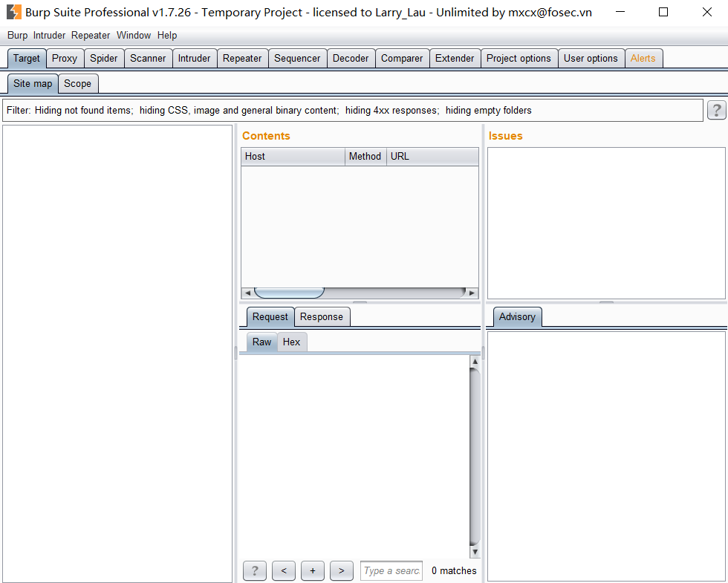
Task: Open the Help menu
Action: click(x=167, y=36)
